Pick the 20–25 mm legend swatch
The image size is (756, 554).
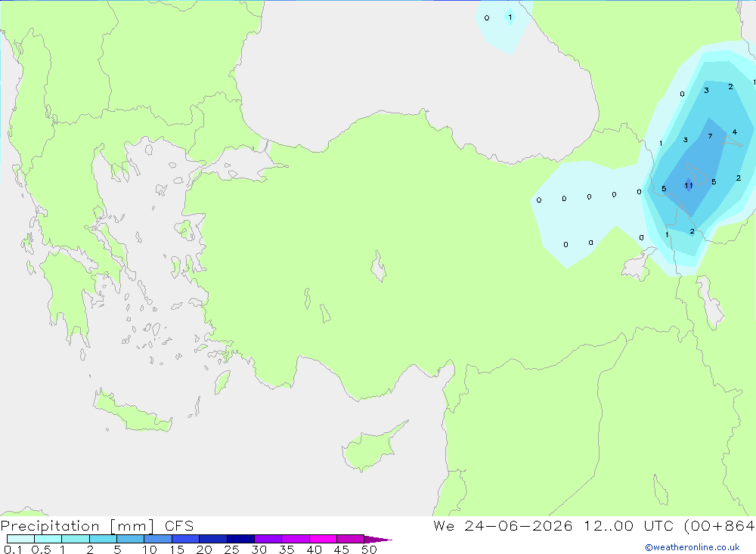213,539
